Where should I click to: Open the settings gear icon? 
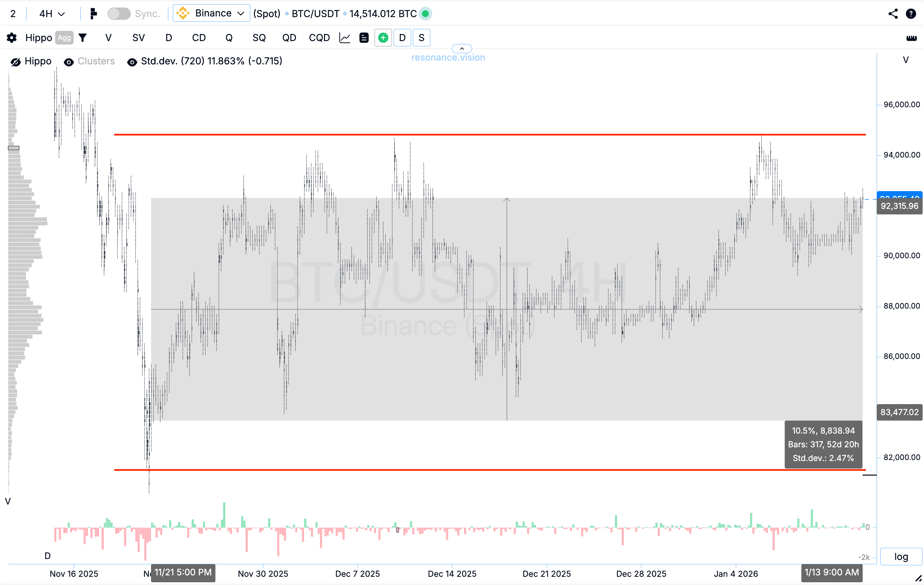pos(12,38)
